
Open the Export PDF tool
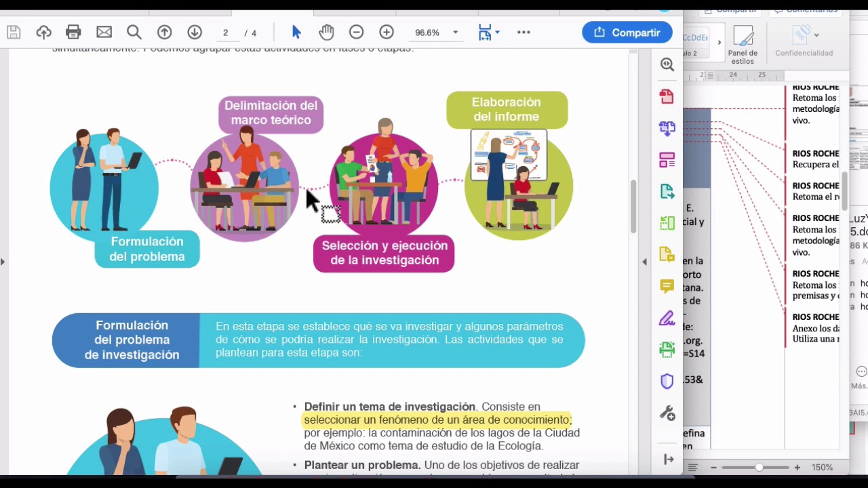click(667, 192)
